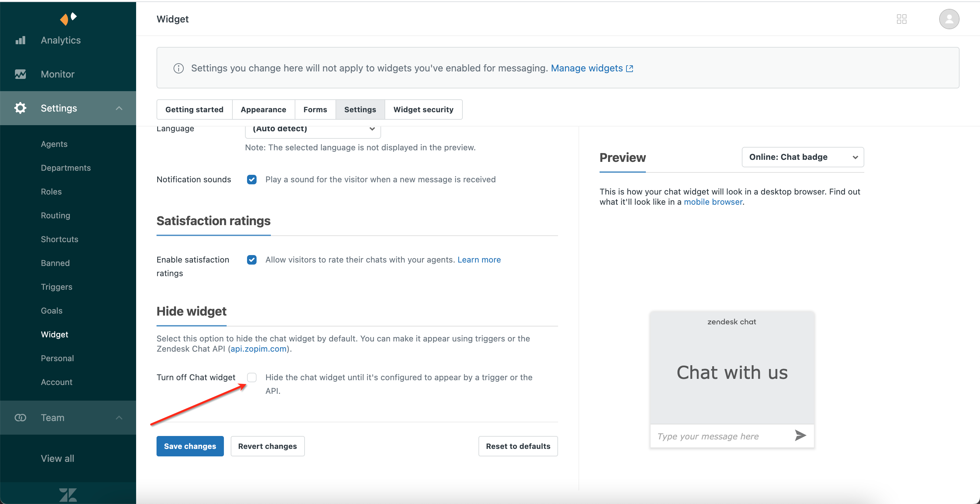980x504 pixels.
Task: Check the Turn off Chat widget box
Action: (x=251, y=377)
